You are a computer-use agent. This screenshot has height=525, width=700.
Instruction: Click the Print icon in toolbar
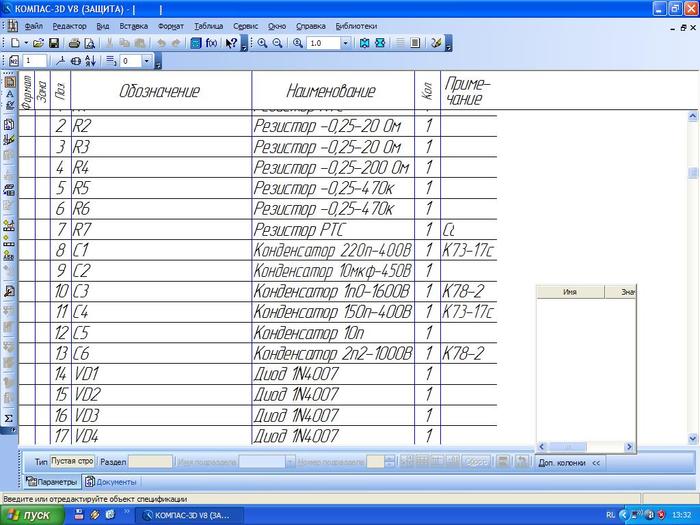point(74,44)
